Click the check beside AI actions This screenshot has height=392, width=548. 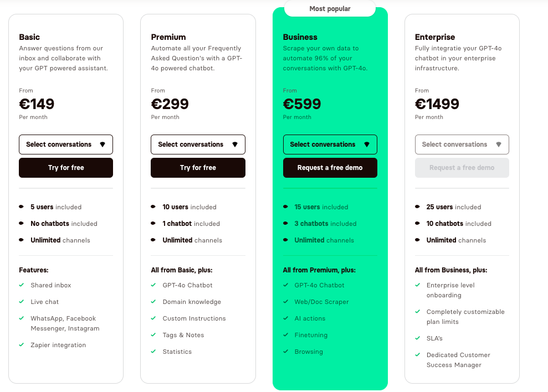pyautogui.click(x=286, y=318)
